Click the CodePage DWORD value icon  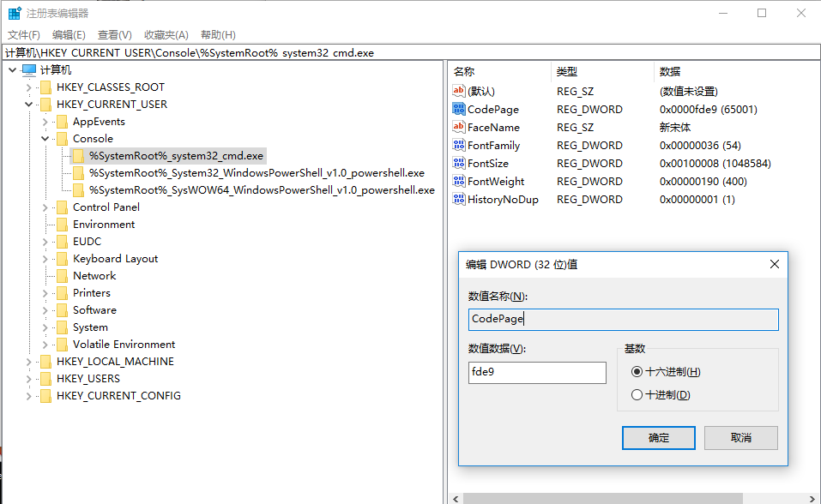pos(459,109)
